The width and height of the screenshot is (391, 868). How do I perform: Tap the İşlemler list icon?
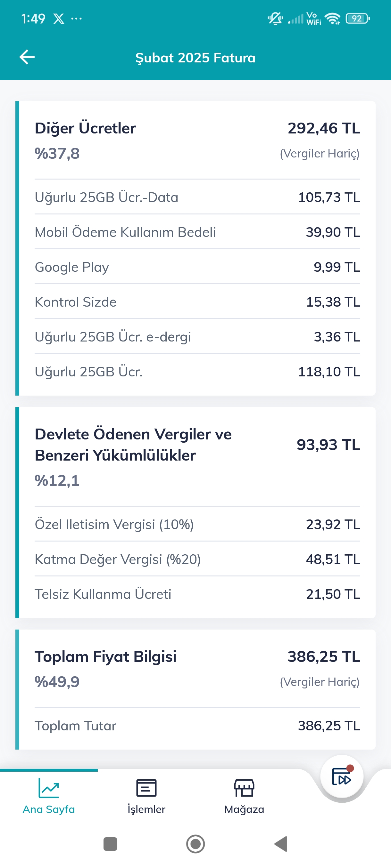coord(146,788)
